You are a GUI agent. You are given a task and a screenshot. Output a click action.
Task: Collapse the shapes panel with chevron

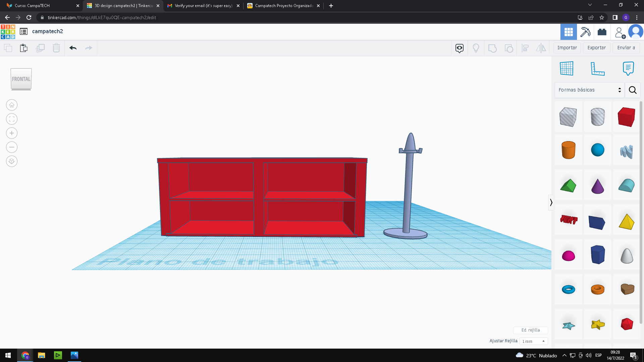(x=551, y=202)
